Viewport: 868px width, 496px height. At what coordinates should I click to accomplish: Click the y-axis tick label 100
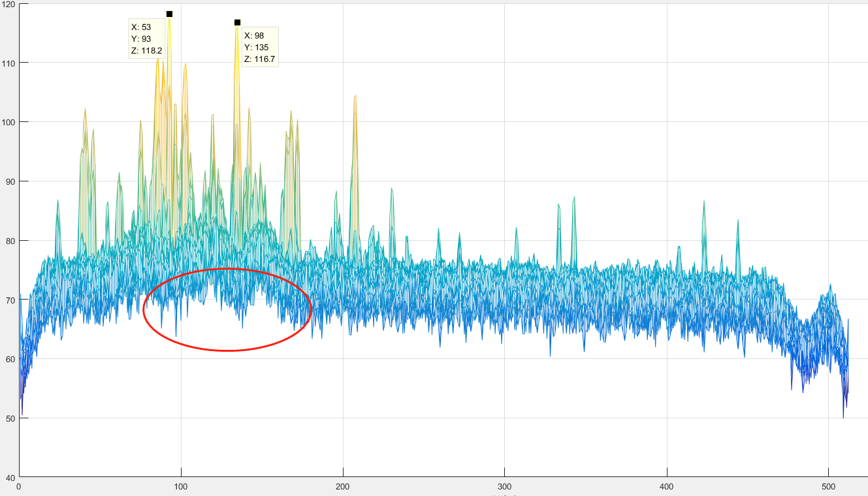pyautogui.click(x=8, y=122)
